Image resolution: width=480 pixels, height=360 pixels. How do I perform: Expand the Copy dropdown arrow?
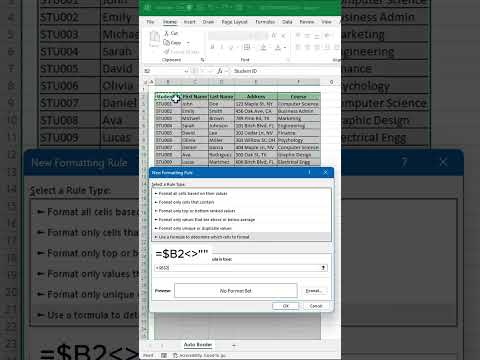[x=188, y=43]
